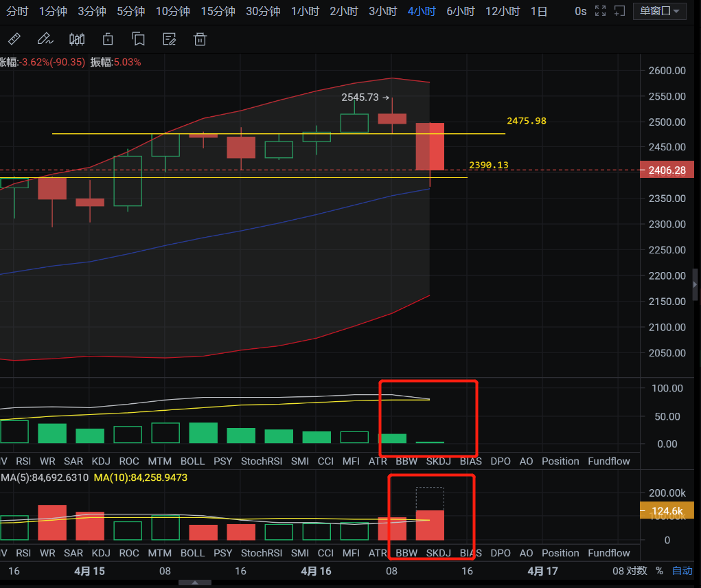701x588 pixels.
Task: Select the StochRSI indicator
Action: [262, 461]
